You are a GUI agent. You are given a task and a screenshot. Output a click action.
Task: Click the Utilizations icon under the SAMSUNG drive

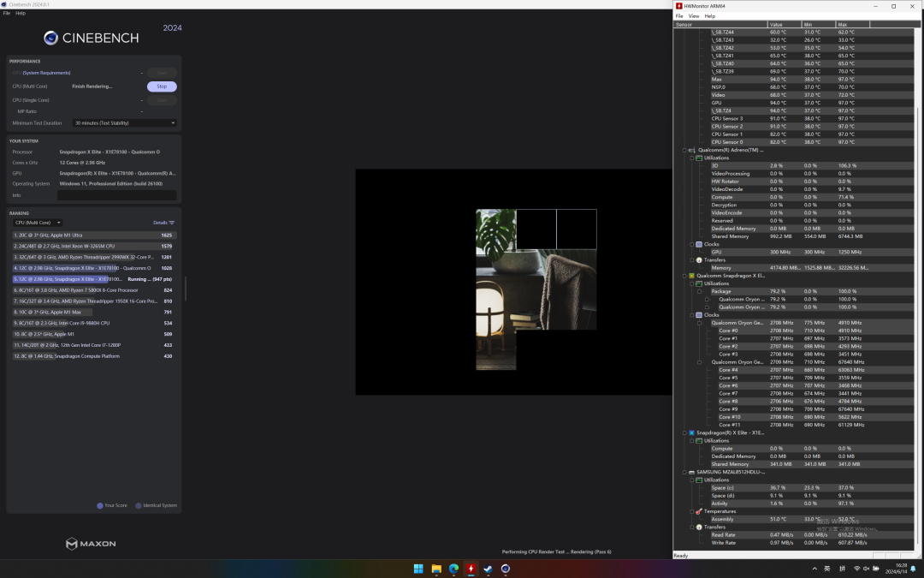(x=699, y=480)
